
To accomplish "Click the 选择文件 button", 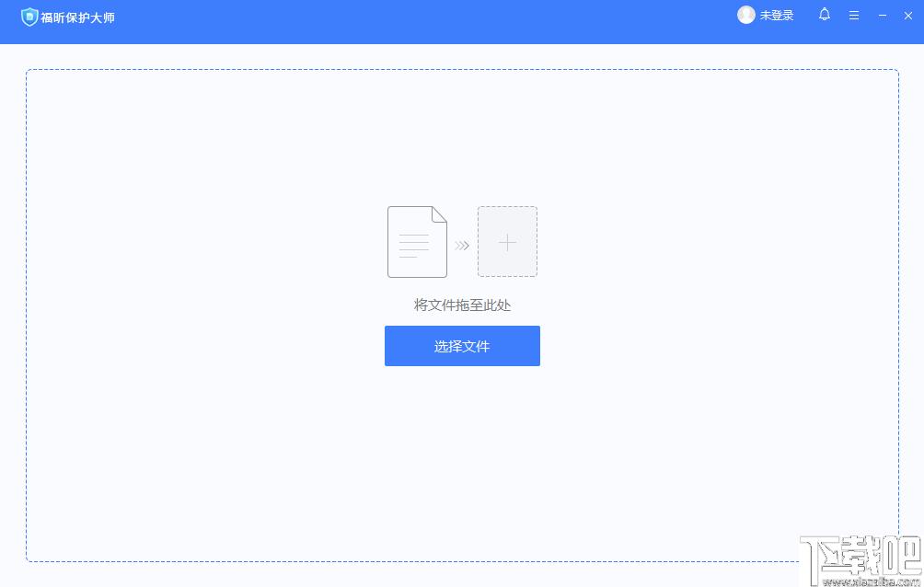I will pyautogui.click(x=462, y=346).
